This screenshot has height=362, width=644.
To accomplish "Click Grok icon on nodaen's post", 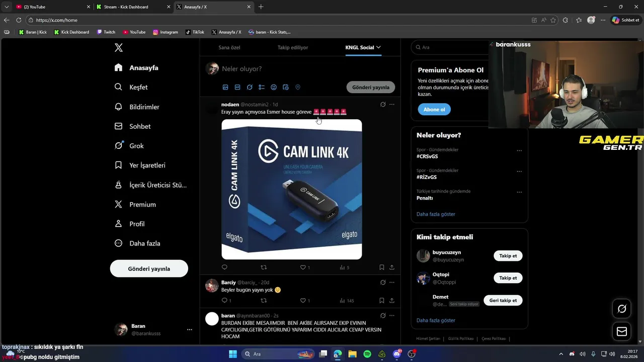I will click(x=383, y=105).
